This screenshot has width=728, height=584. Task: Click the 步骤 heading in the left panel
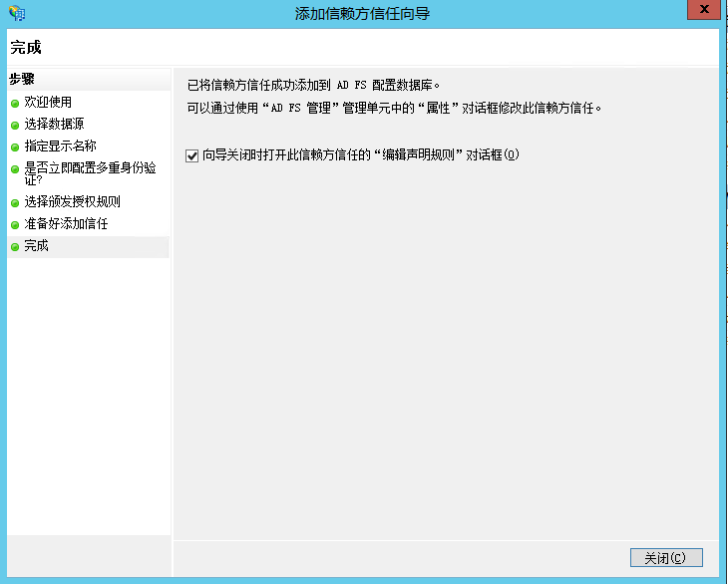tap(22, 79)
